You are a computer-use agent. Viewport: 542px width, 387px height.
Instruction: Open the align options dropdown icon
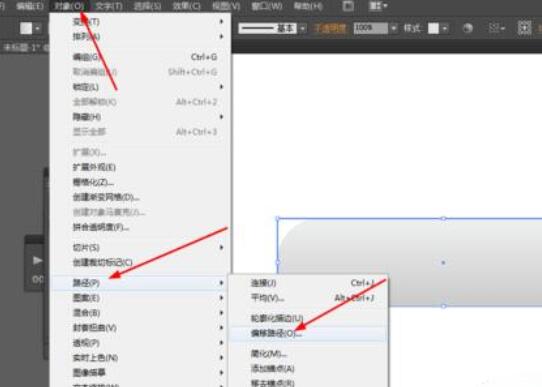tap(497, 28)
